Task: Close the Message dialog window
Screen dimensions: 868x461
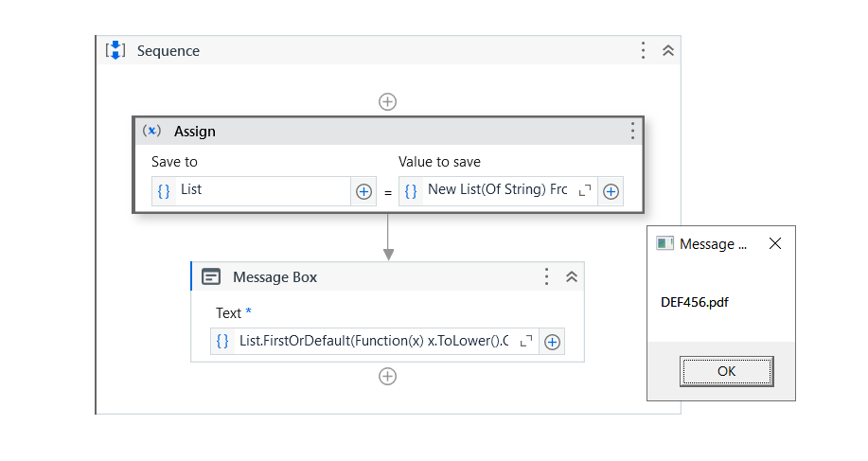Action: pyautogui.click(x=775, y=244)
